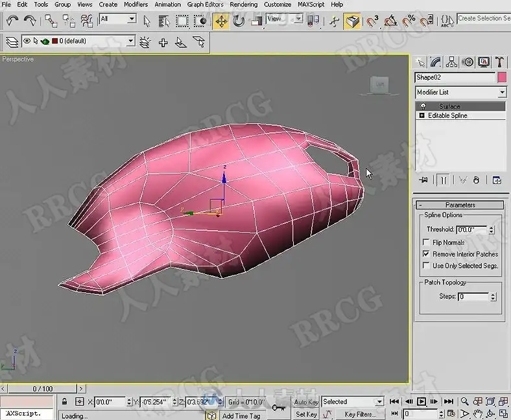The height and width of the screenshot is (420, 511).
Task: Toggle layer visibility eye icon
Action: 27,41
